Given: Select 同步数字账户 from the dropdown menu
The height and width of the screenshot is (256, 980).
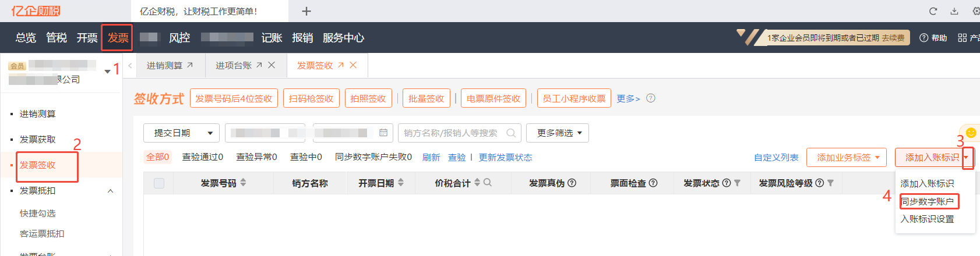Looking at the screenshot, I should point(928,201).
